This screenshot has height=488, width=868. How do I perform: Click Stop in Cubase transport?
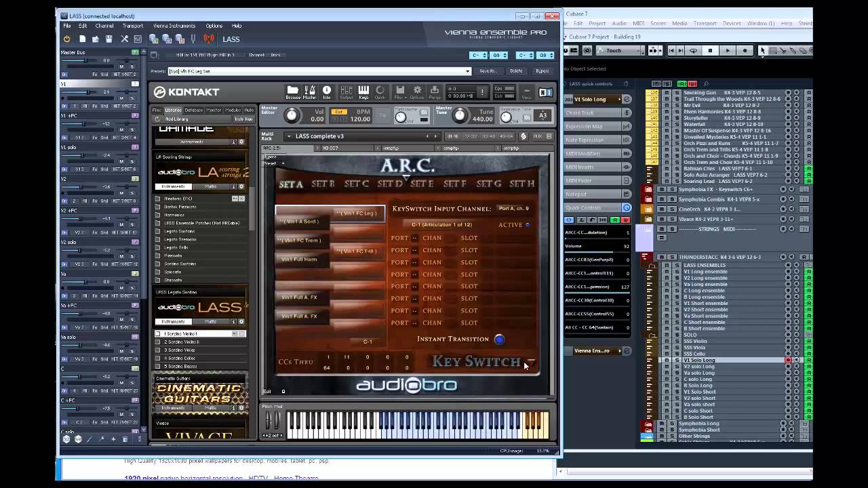[710, 50]
